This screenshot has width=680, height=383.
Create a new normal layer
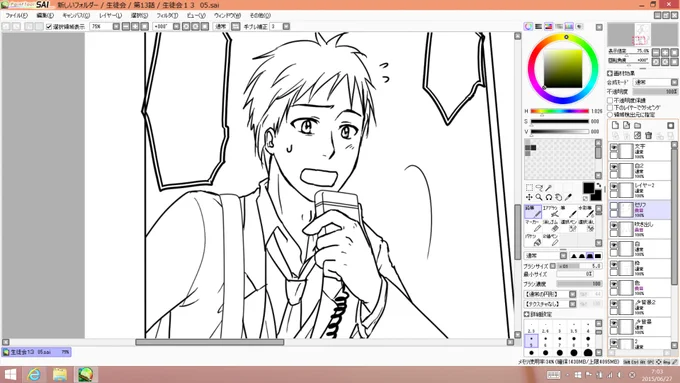pos(615,125)
